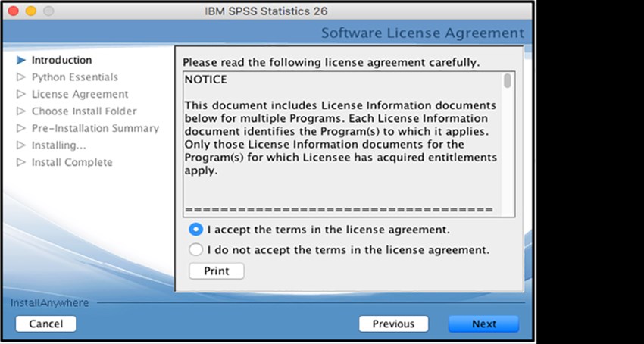
Task: Select the Python Essentials step label
Action: click(75, 77)
